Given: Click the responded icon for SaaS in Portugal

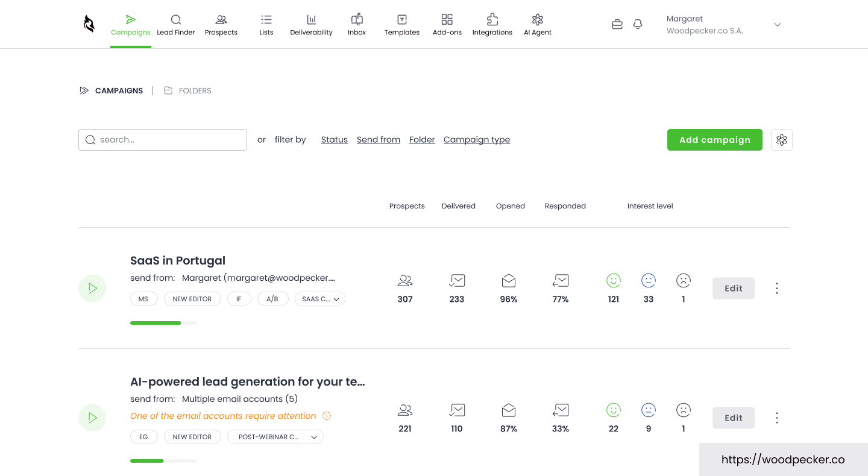Looking at the screenshot, I should [x=561, y=281].
